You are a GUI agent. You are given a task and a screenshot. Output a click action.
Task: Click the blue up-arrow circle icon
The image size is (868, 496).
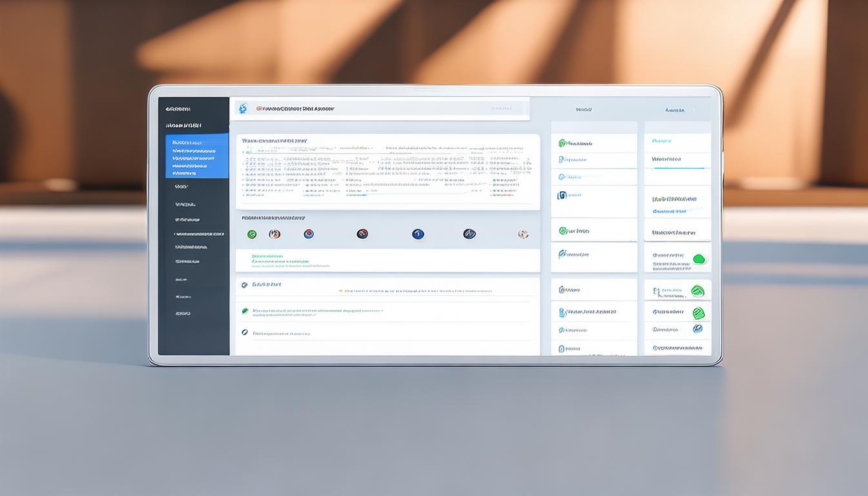coord(418,234)
